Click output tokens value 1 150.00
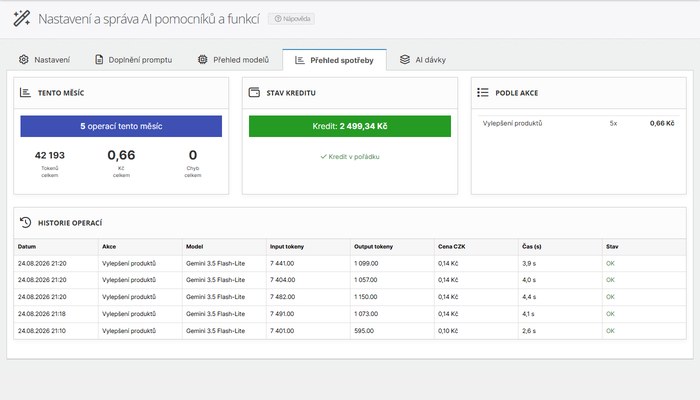 pyautogui.click(x=366, y=297)
